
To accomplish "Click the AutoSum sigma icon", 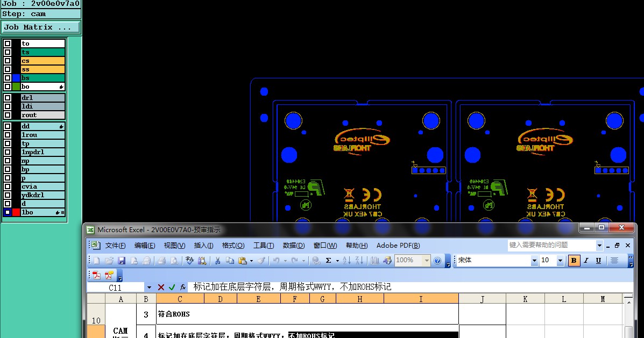I will tap(329, 261).
